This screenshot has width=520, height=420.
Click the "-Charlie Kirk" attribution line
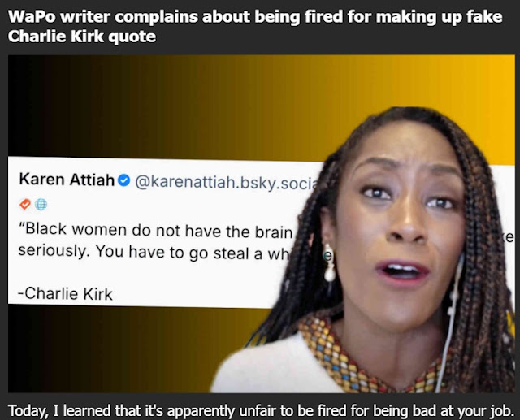pos(65,293)
